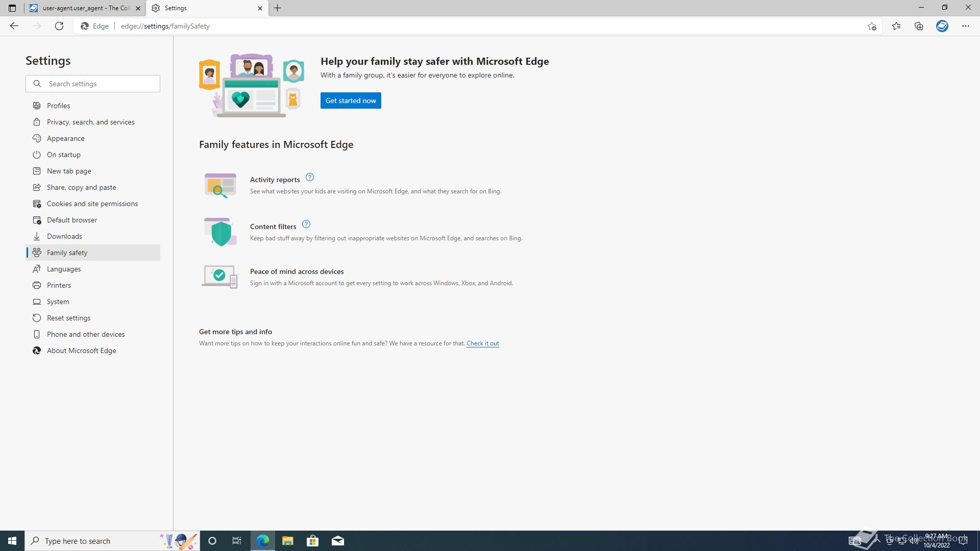
Task: Open the Favorites list icon
Action: [x=896, y=26]
